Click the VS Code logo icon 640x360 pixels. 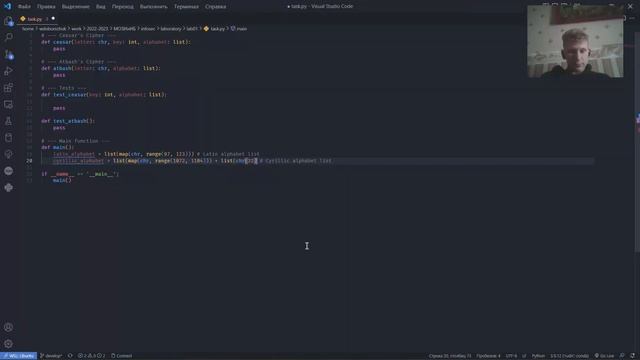click(7, 6)
